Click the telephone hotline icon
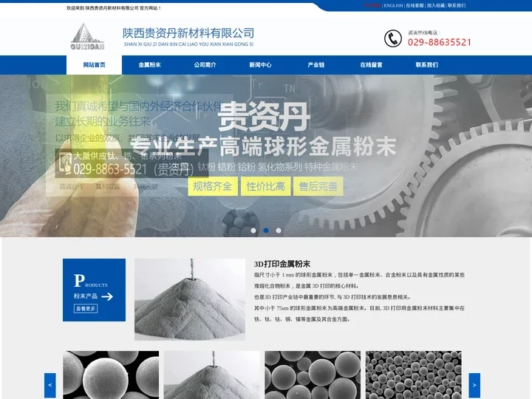The height and width of the screenshot is (399, 532). pos(393,38)
